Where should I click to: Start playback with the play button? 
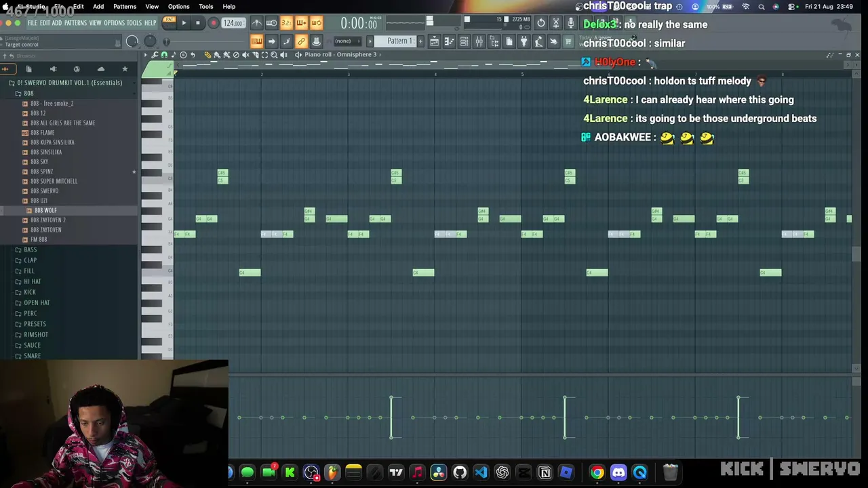[x=184, y=23]
